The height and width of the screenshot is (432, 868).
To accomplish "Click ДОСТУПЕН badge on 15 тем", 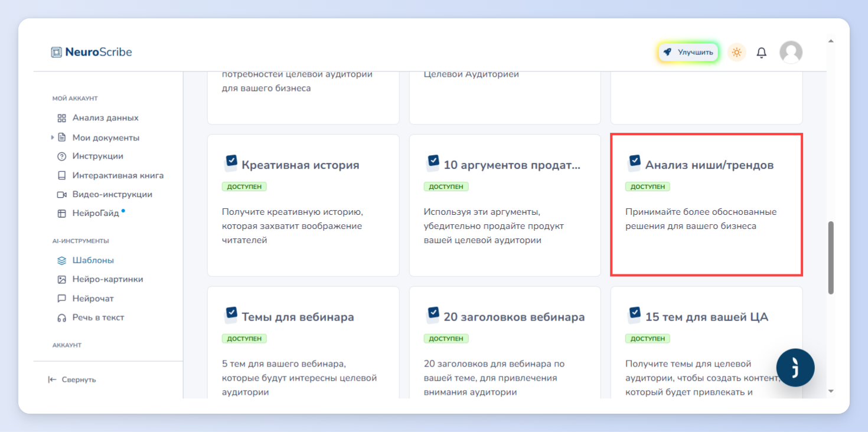I will click(648, 339).
